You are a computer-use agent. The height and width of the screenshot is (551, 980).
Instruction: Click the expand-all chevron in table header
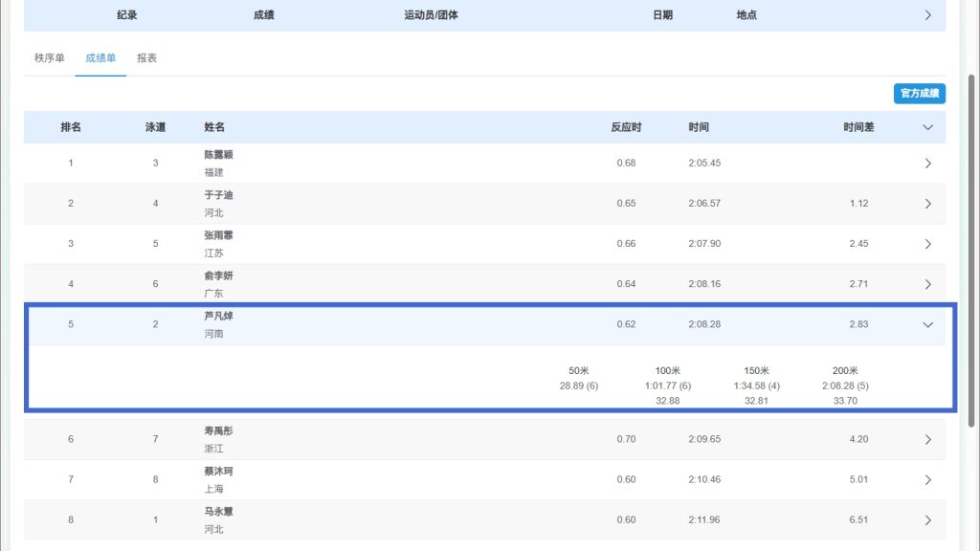927,127
